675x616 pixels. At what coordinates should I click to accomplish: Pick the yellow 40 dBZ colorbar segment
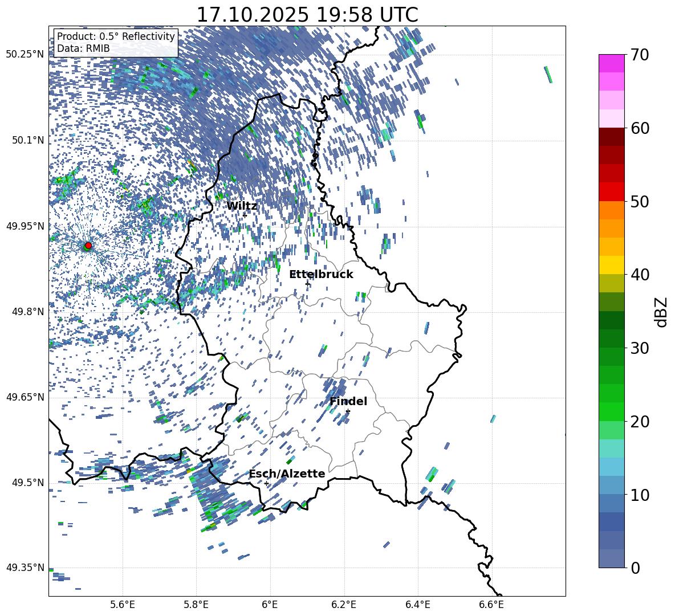(611, 266)
